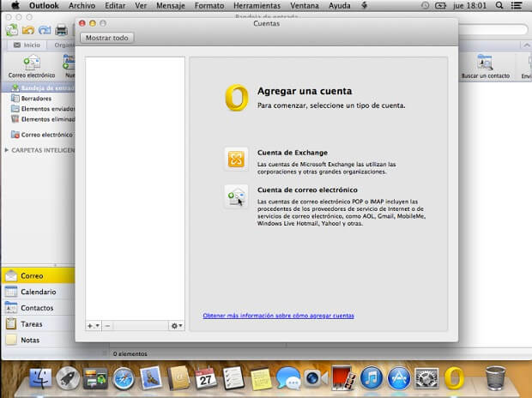Click the script menu icon in menu bar
Screen dimensions: 532x398
point(365,5)
